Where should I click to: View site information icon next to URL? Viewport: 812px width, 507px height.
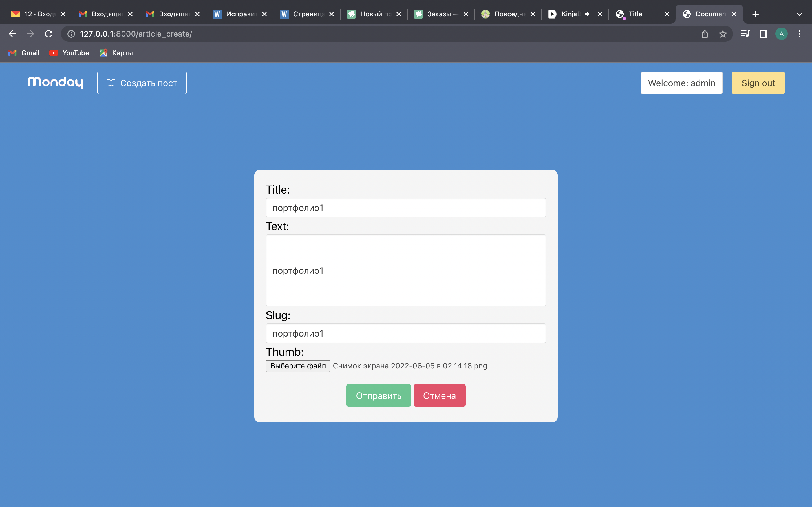71,34
